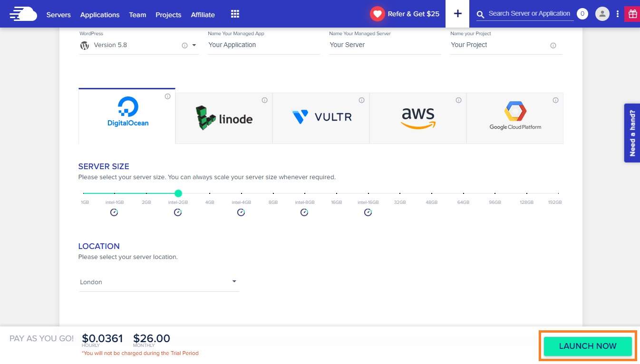The image size is (640, 364).
Task: Open the Servers menu
Action: point(58,15)
